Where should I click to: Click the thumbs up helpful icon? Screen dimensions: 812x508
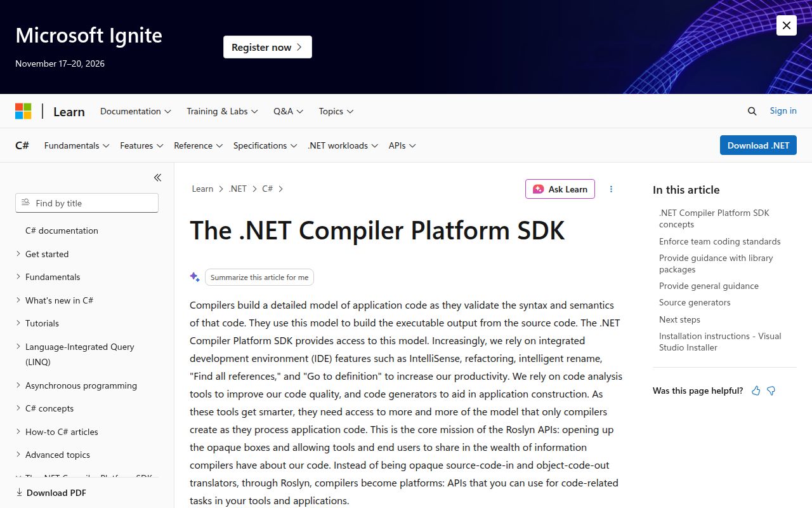756,391
